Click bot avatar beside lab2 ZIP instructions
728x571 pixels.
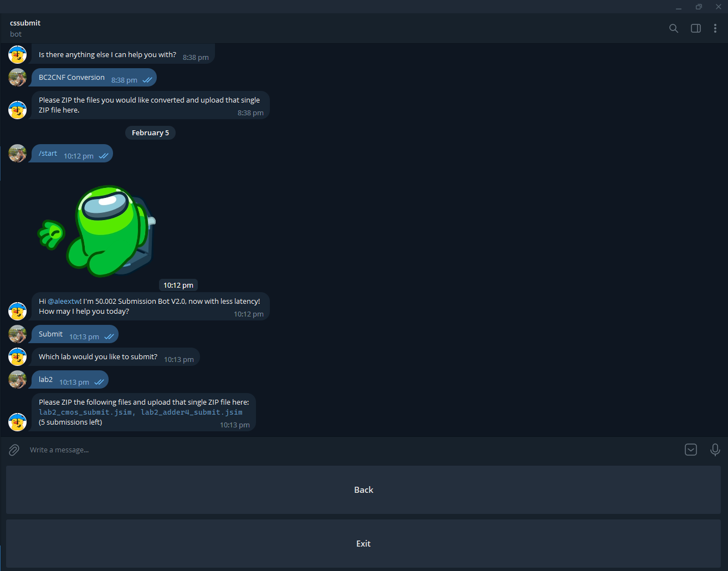(x=18, y=422)
